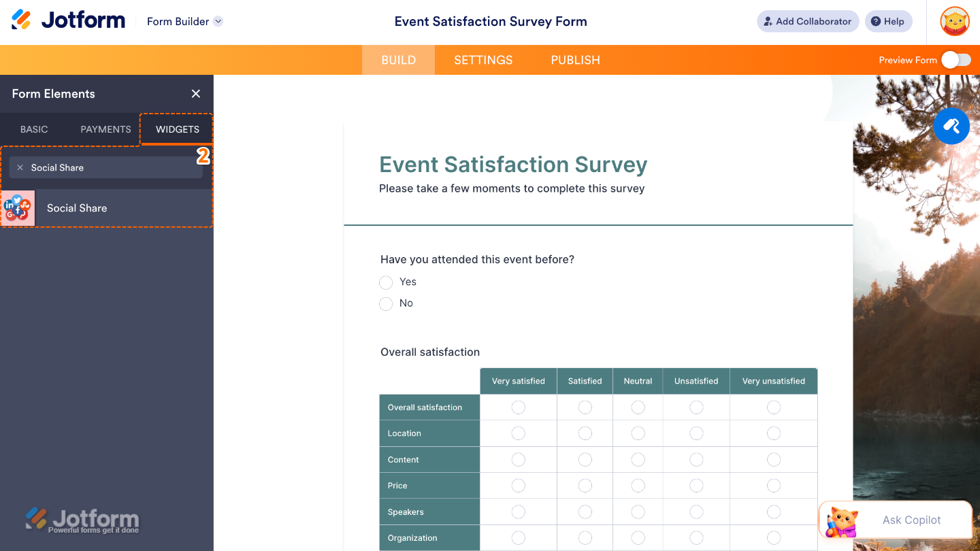Select the Yes radio button
980x551 pixels.
(386, 282)
